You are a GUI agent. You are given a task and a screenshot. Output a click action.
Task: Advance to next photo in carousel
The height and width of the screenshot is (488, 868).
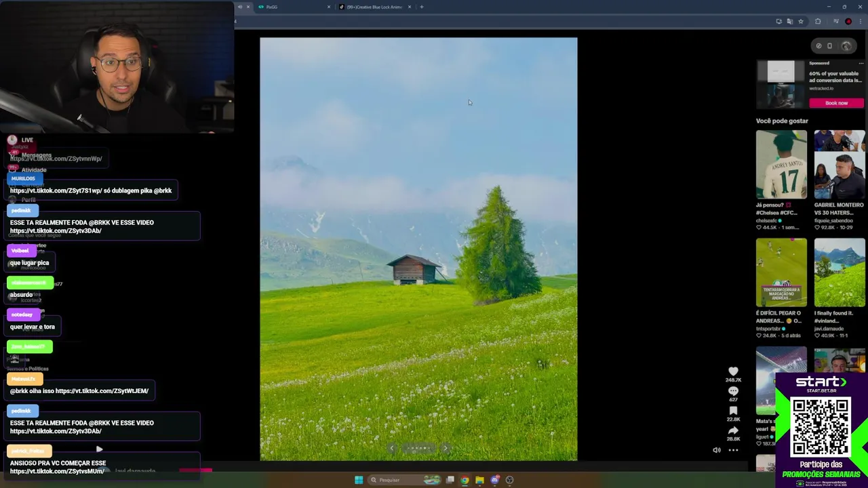pos(446,448)
